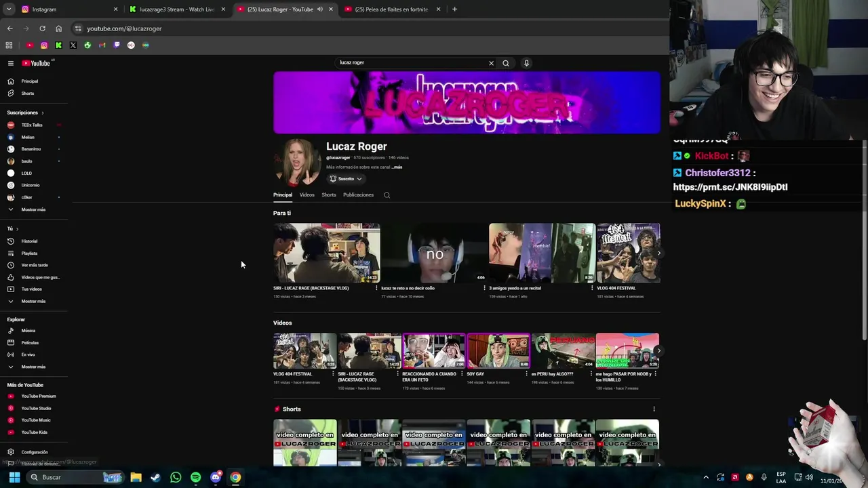Click ...más in channel description

pyautogui.click(x=397, y=167)
